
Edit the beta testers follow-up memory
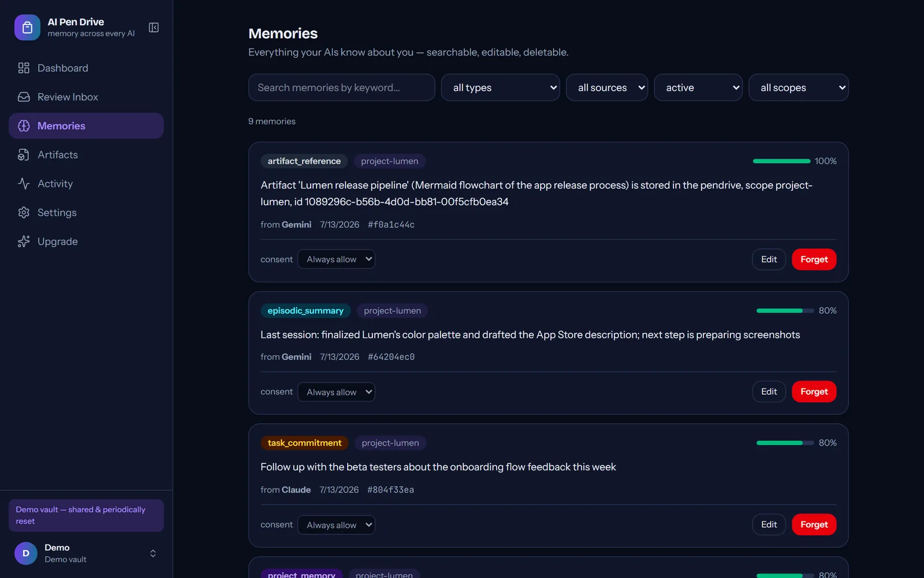coord(769,524)
